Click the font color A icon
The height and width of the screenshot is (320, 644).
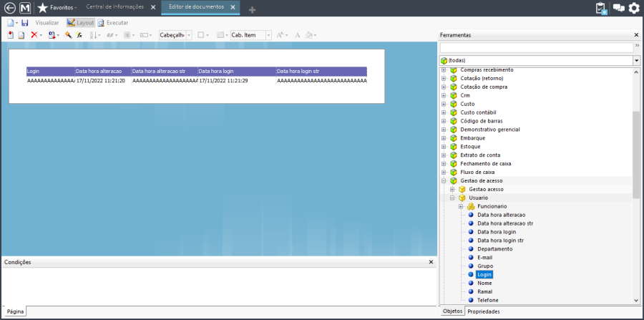pos(298,35)
